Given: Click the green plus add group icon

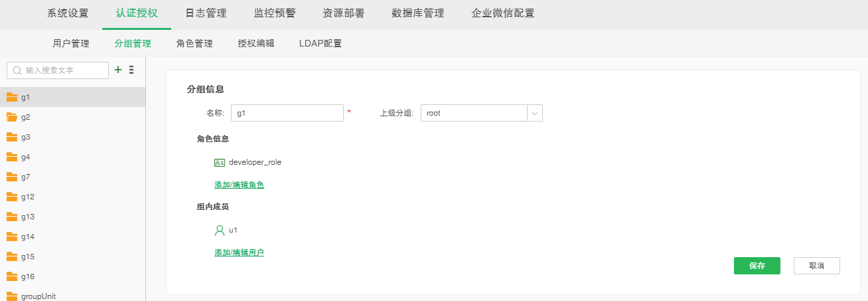Looking at the screenshot, I should [x=118, y=70].
